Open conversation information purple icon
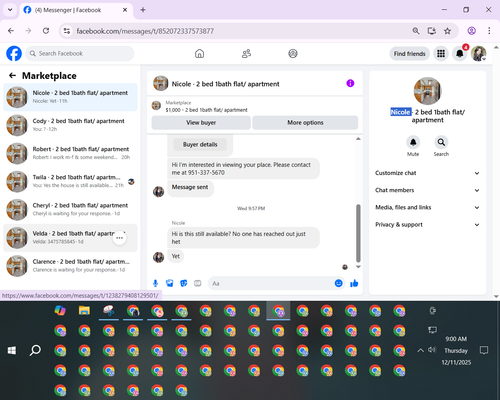 click(x=350, y=83)
